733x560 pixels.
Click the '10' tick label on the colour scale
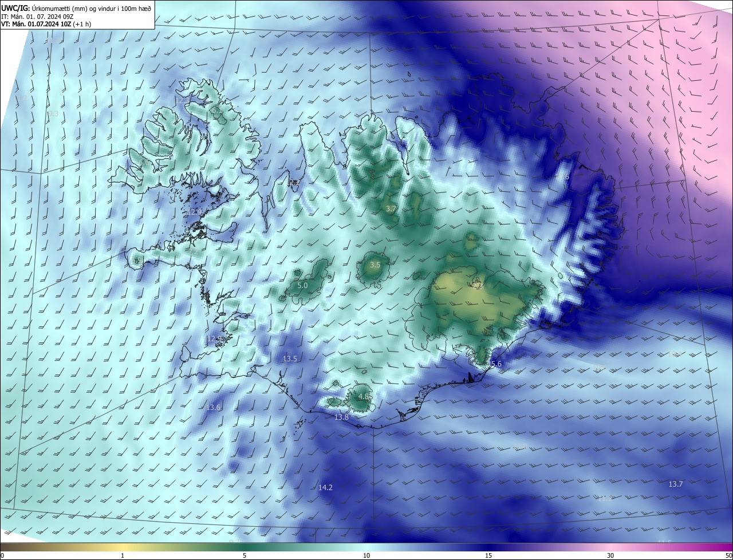[x=366, y=555]
